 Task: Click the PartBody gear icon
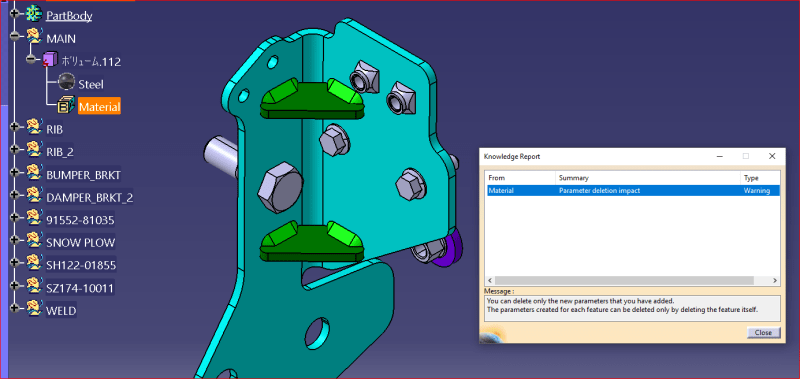click(x=34, y=14)
